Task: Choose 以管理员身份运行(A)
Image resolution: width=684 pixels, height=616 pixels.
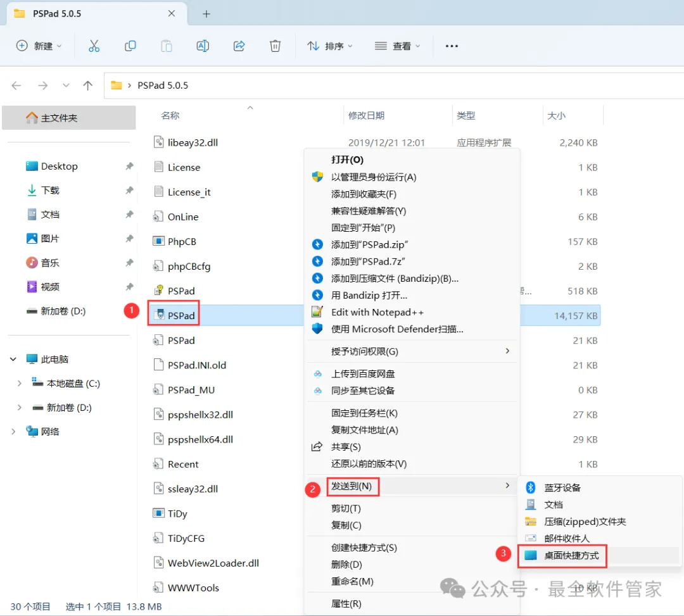Action: coord(374,177)
